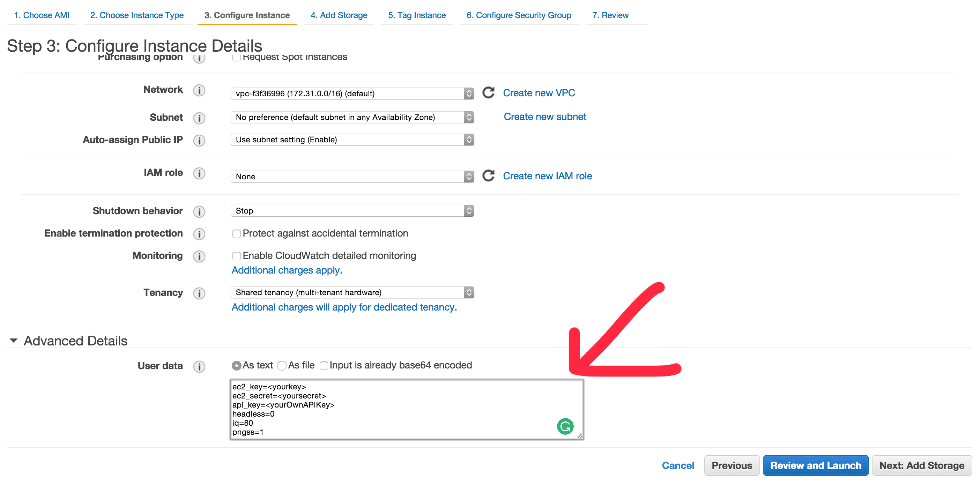Select 3. Configure Instance tab
This screenshot has width=980, height=485.
[247, 15]
